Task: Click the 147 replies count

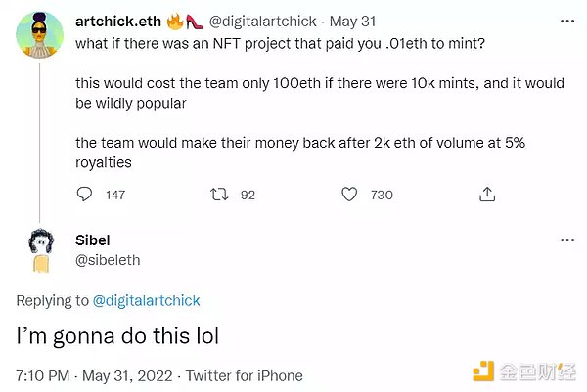Action: [x=115, y=195]
